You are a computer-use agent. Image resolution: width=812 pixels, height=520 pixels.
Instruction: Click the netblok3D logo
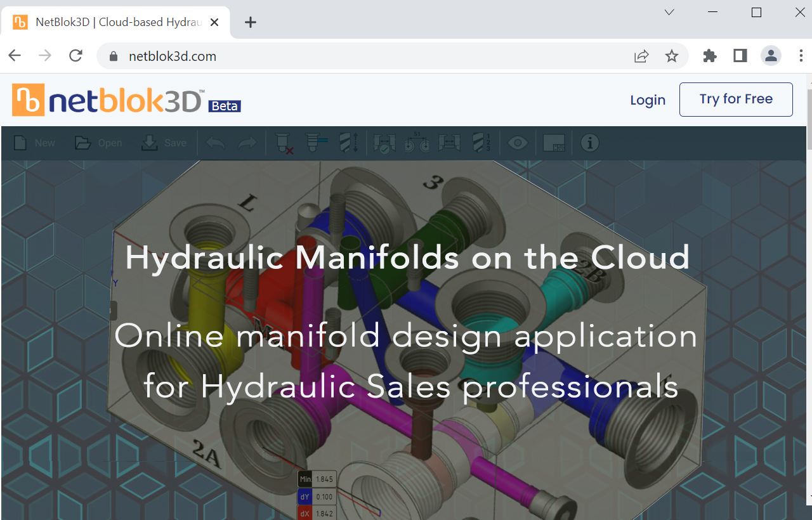[108, 100]
